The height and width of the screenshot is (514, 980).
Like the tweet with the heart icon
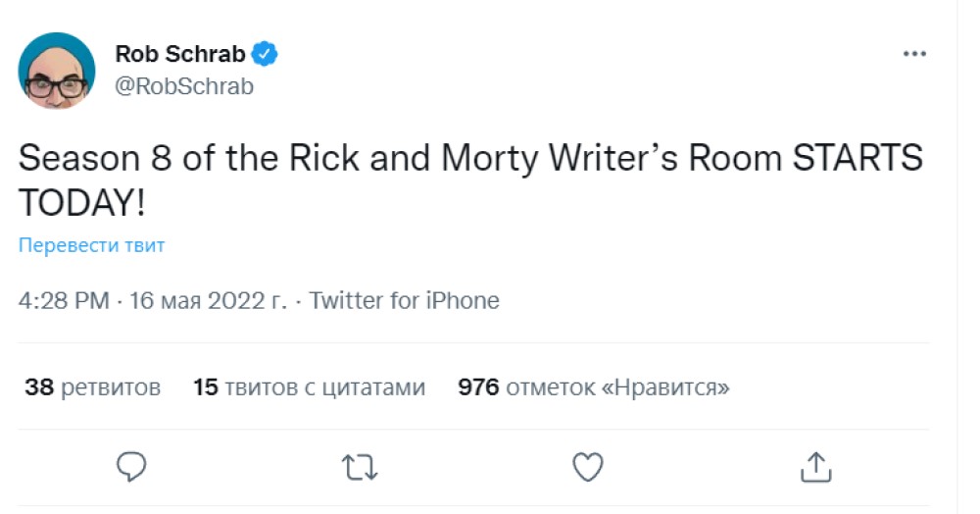tap(587, 467)
